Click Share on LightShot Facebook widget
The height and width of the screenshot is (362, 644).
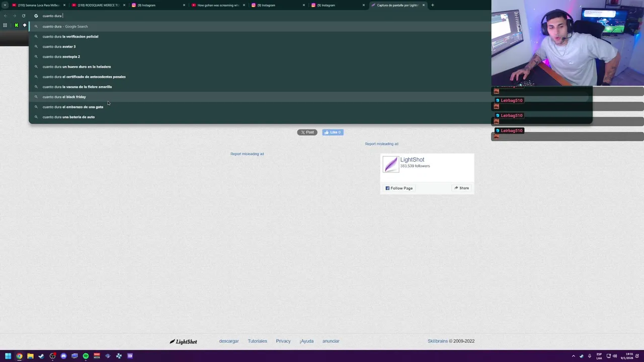coord(461,188)
